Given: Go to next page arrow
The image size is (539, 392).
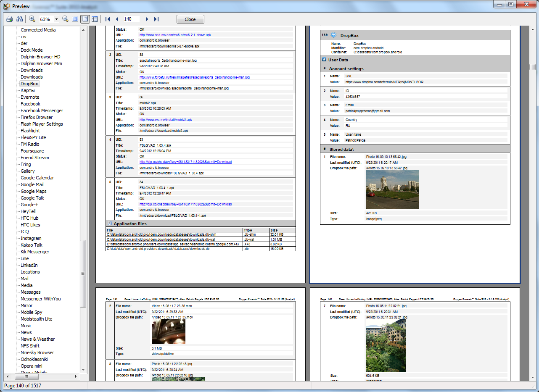Looking at the screenshot, I should point(147,19).
